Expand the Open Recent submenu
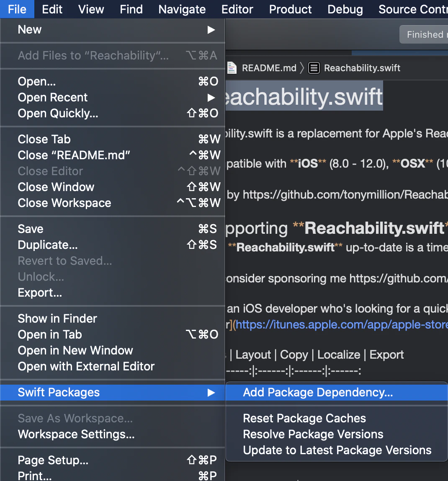Viewport: 448px width, 481px height. click(x=113, y=98)
